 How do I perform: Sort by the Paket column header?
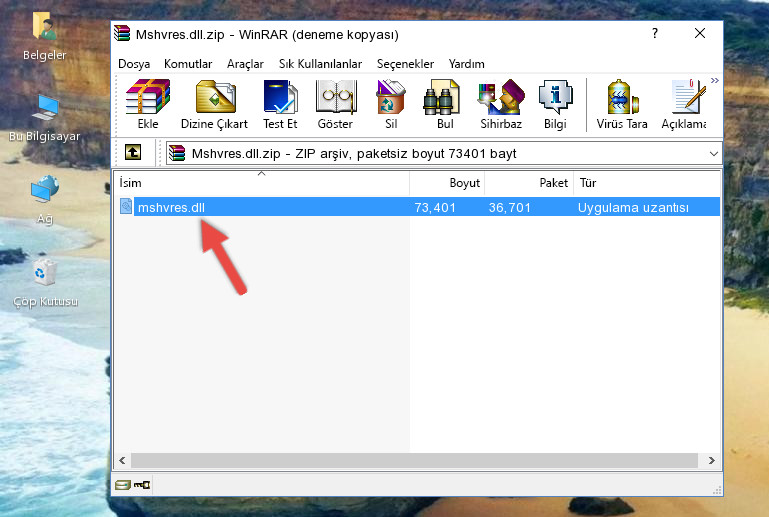[x=529, y=183]
